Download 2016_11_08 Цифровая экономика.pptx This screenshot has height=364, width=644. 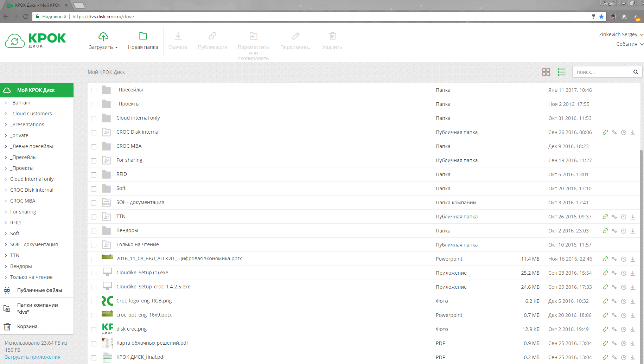pyautogui.click(x=633, y=259)
